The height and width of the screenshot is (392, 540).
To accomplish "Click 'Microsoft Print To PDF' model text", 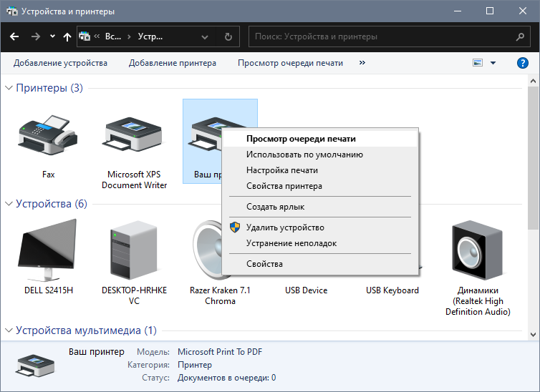I will (220, 352).
